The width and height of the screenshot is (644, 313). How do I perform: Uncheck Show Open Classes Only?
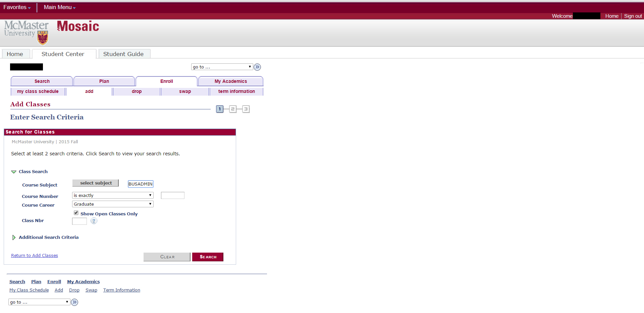[76, 213]
